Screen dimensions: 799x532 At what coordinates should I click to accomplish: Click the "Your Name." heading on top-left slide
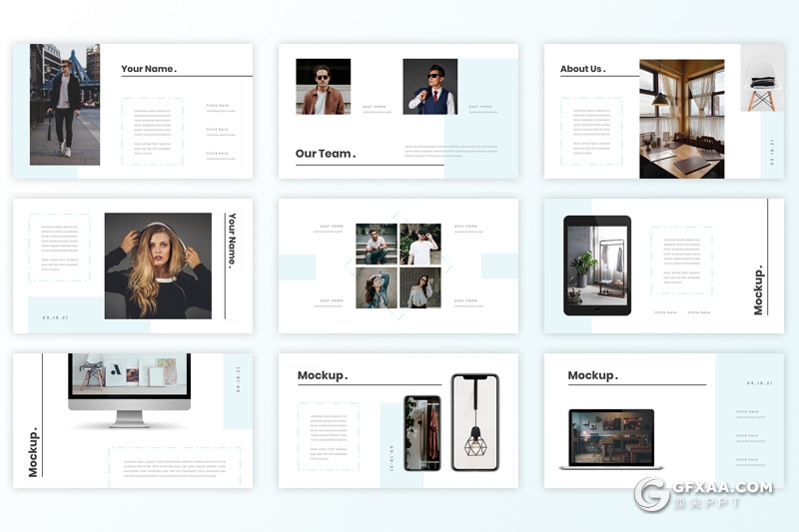(x=149, y=69)
